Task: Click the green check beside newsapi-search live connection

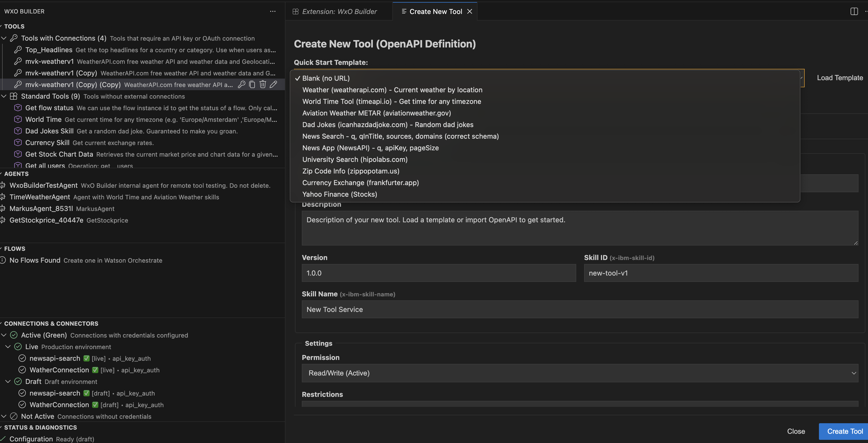Action: point(86,358)
